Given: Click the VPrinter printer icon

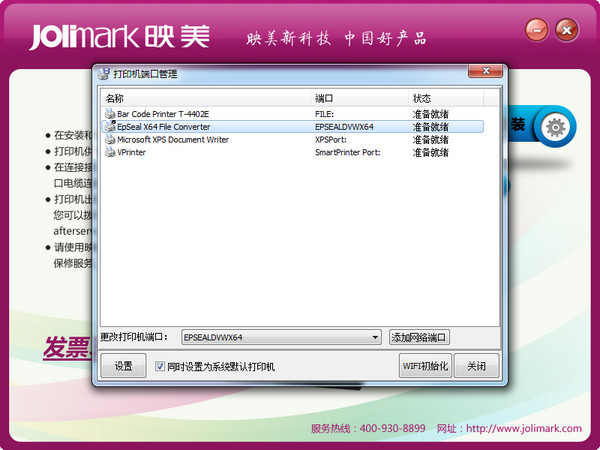Looking at the screenshot, I should point(110,152).
